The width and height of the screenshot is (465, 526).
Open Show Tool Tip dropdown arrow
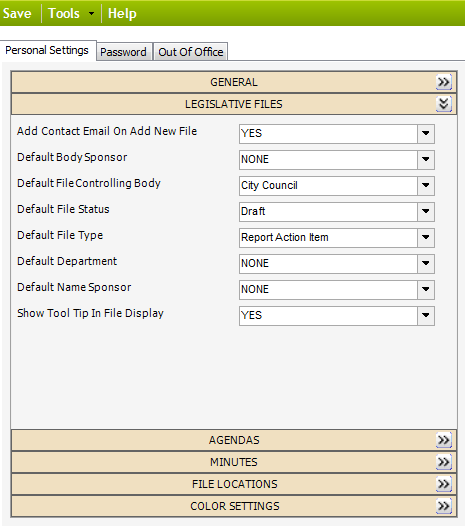tap(426, 315)
